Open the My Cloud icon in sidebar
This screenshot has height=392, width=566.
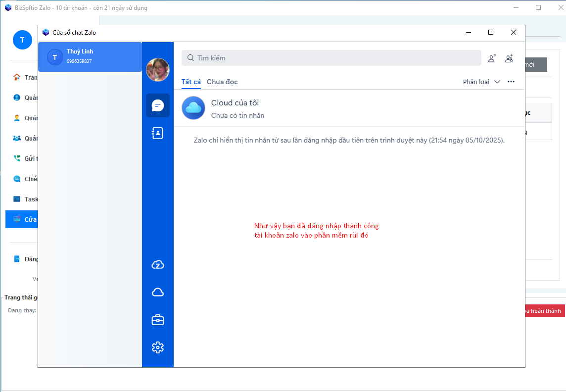tap(158, 293)
